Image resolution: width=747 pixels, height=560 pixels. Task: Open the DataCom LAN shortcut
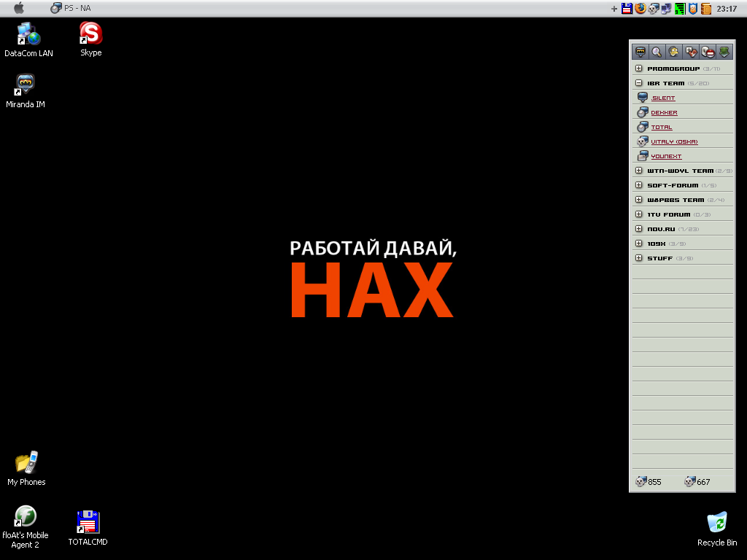[x=28, y=34]
